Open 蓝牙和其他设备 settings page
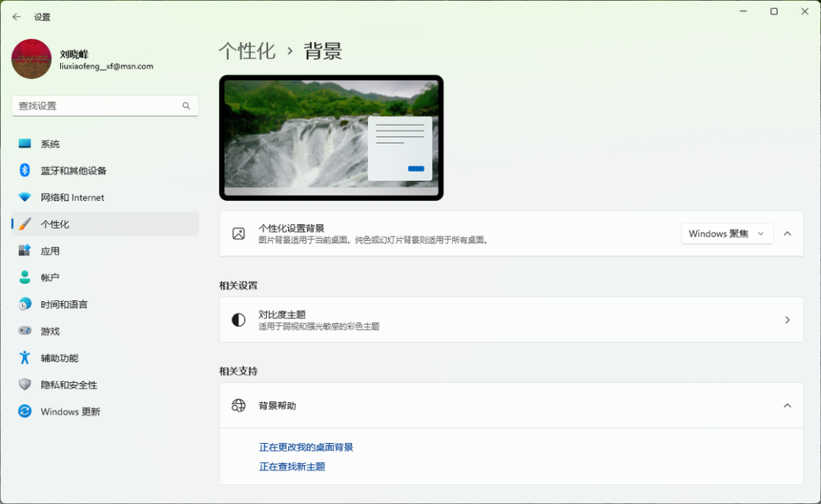The height and width of the screenshot is (504, 821). click(105, 170)
